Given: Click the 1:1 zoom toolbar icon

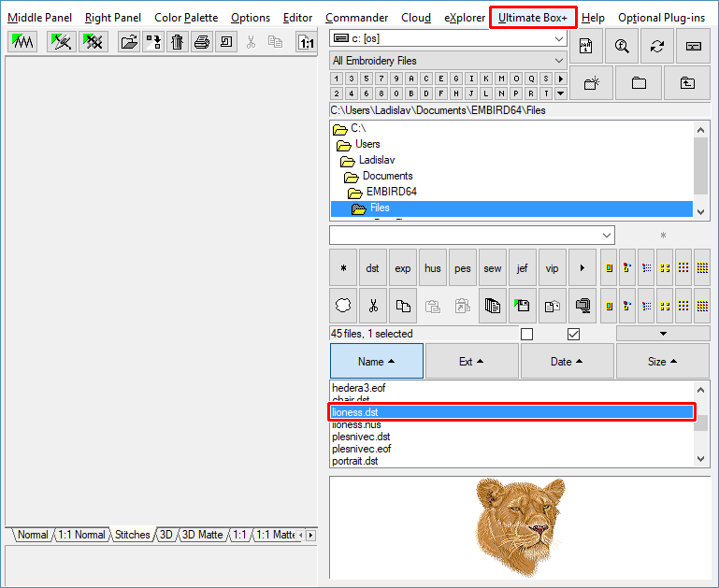Looking at the screenshot, I should coord(306,42).
